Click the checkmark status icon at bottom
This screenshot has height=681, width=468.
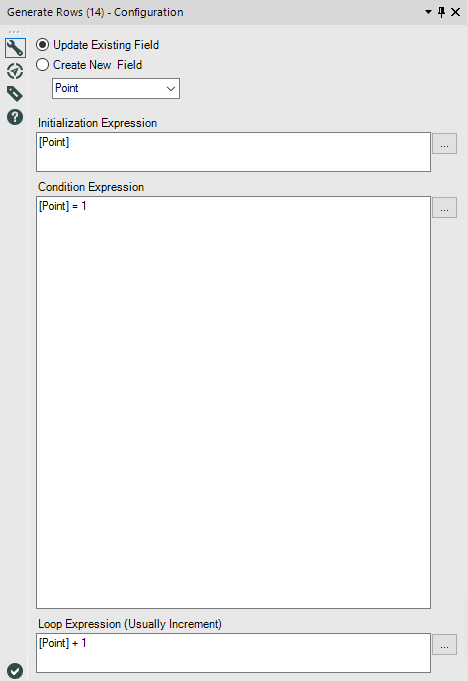tap(15, 671)
